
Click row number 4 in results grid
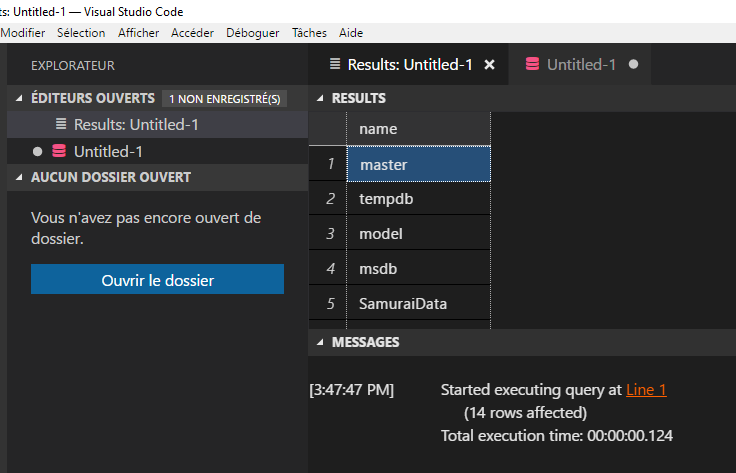[x=328, y=268]
